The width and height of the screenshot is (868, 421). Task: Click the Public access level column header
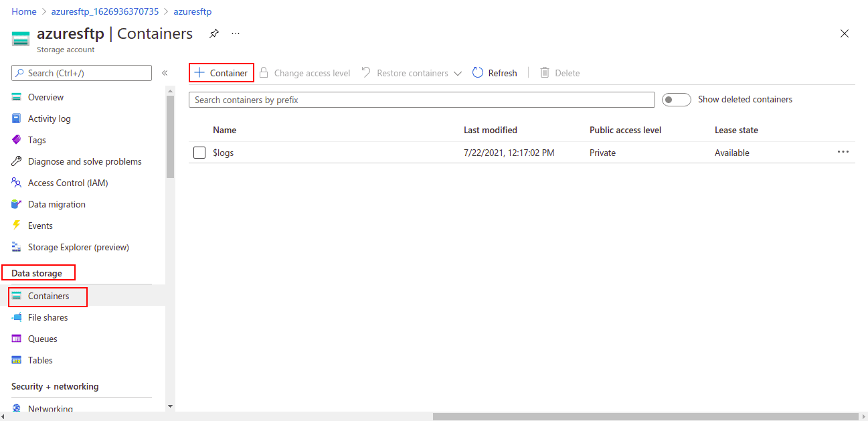click(x=625, y=130)
